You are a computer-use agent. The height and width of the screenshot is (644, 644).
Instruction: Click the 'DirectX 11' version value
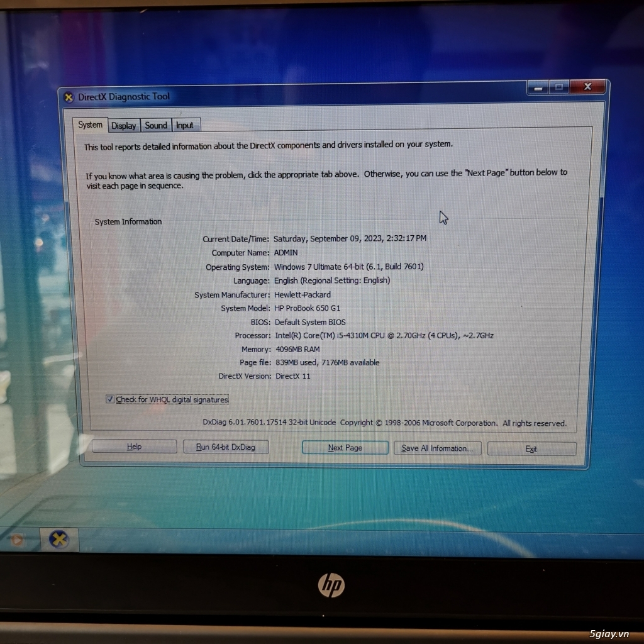(293, 376)
